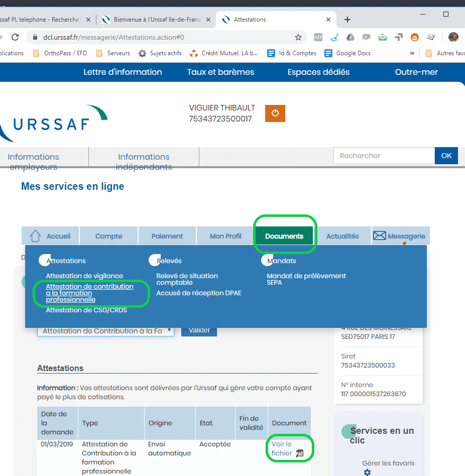Screen dimensions: 465x476
Task: Click the gear icon under Gérer les favoris
Action: (367, 472)
